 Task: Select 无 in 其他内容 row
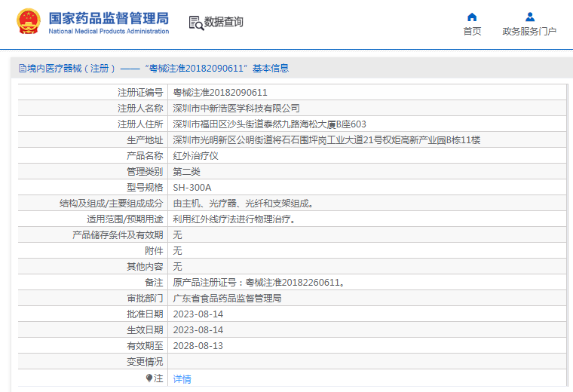tap(177, 267)
